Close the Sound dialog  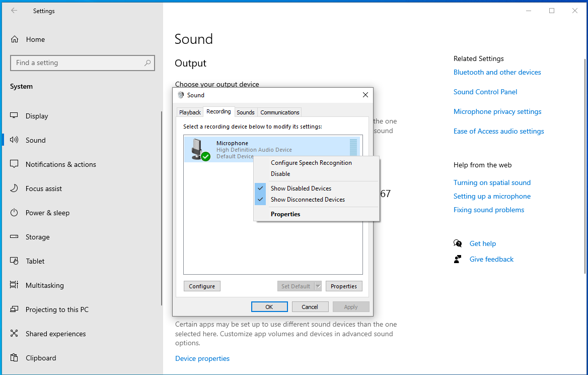(365, 95)
